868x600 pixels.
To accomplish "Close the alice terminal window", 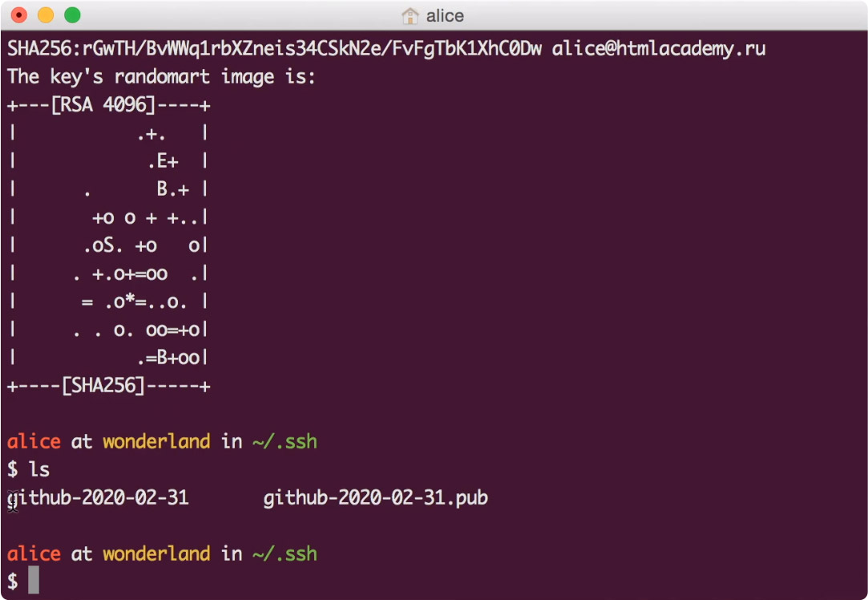I will coord(19,14).
